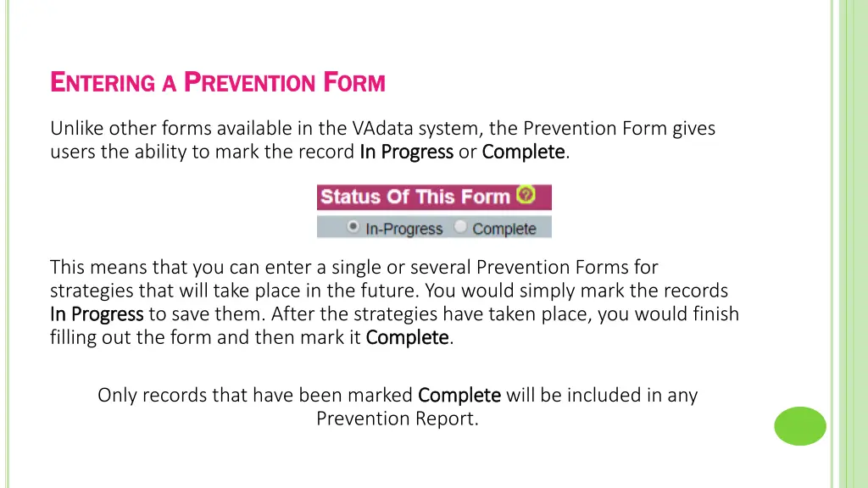Image resolution: width=868 pixels, height=488 pixels.
Task: Click the Entering a Prevention Form title
Action: pos(218,82)
